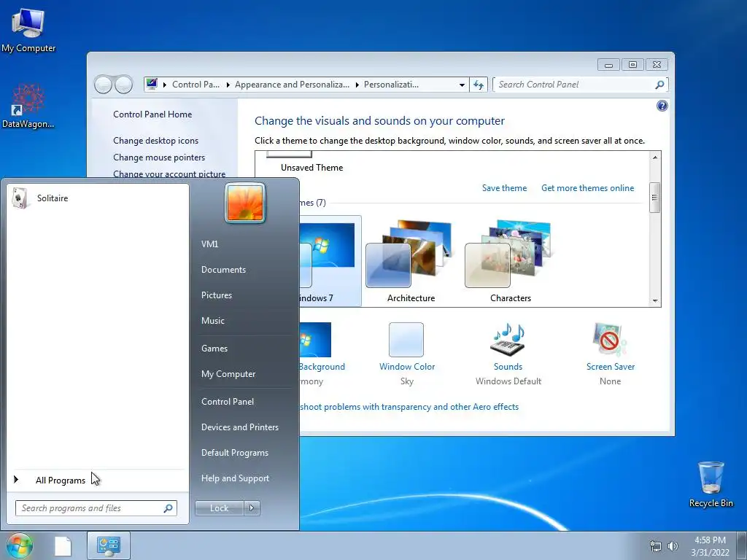Click the Start menu search magnifier icon
The height and width of the screenshot is (560, 747).
click(169, 508)
